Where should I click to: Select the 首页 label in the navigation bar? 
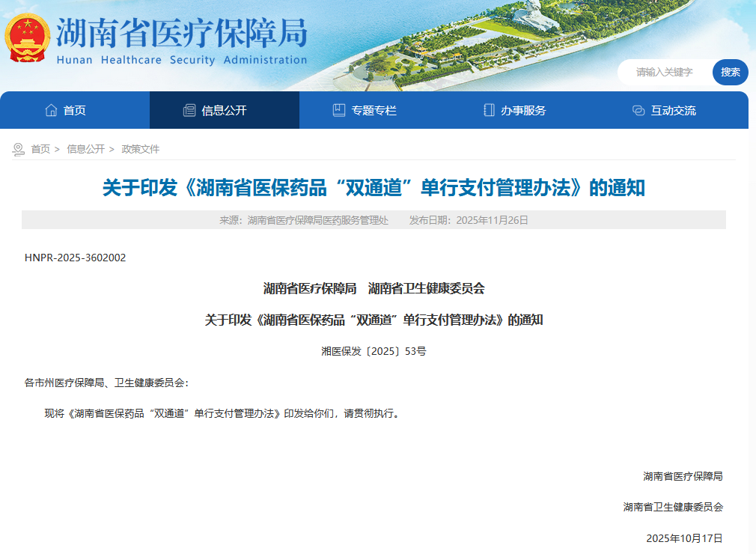click(75, 110)
